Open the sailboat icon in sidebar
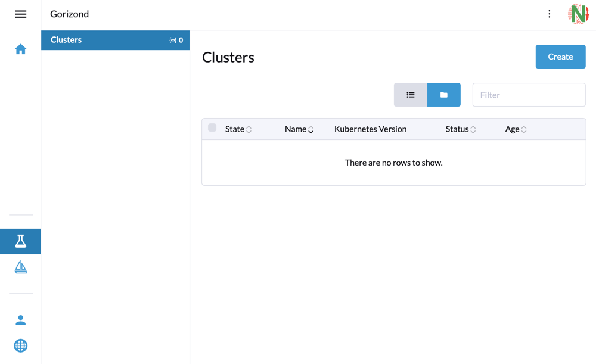The image size is (596, 364). pyautogui.click(x=20, y=267)
